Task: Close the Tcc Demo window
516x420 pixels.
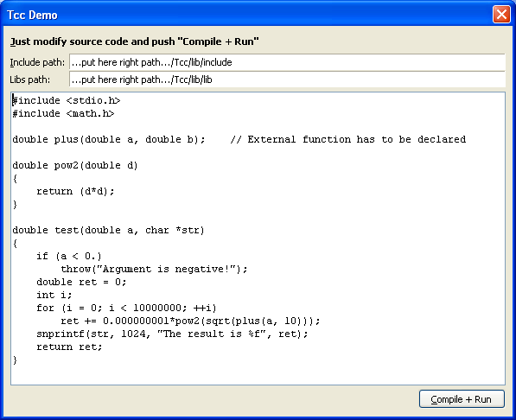Action: (501, 15)
